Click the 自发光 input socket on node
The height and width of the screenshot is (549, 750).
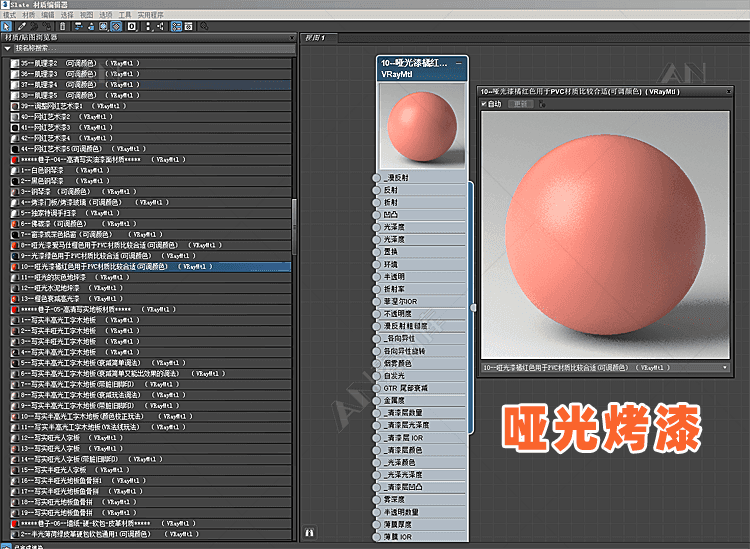376,376
